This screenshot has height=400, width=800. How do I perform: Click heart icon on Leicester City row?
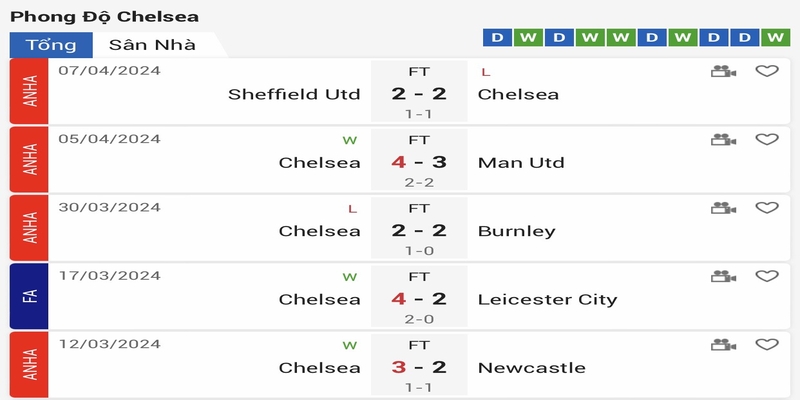[767, 276]
